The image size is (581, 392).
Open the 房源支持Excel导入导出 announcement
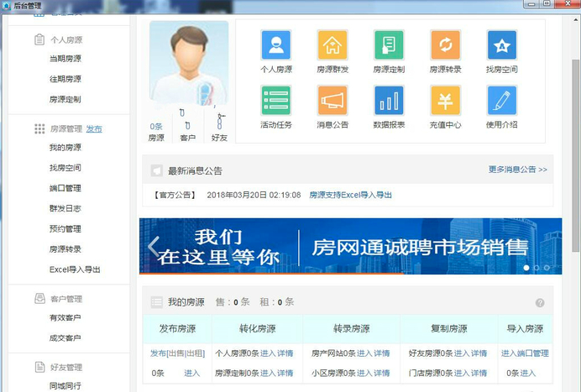tap(350, 195)
